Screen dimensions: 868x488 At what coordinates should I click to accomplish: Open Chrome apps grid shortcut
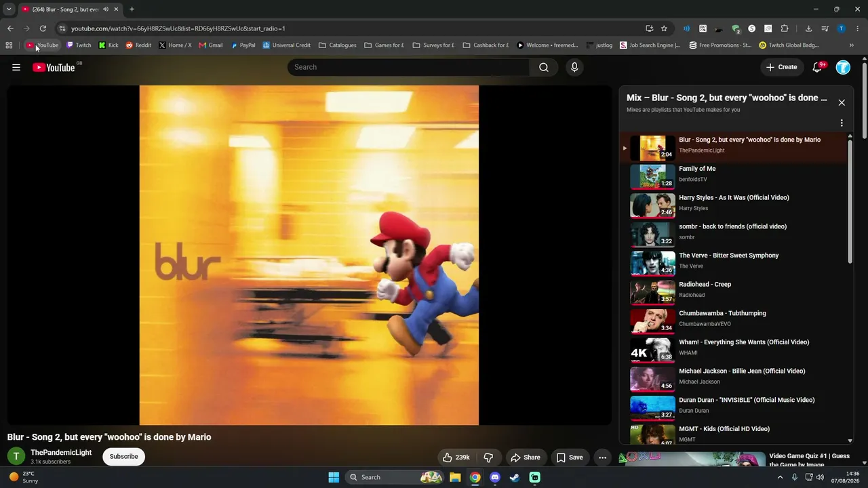point(9,45)
